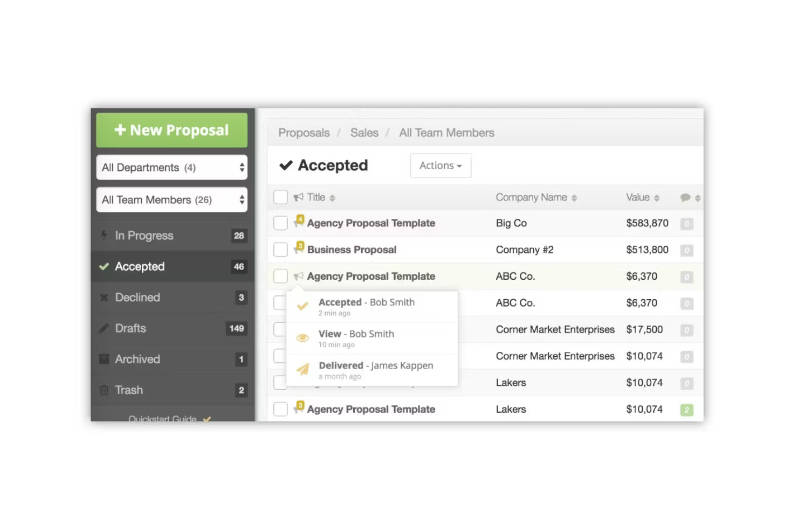Tick the checkbox for Business Proposal
Screen dimensions: 798x532
click(x=280, y=250)
